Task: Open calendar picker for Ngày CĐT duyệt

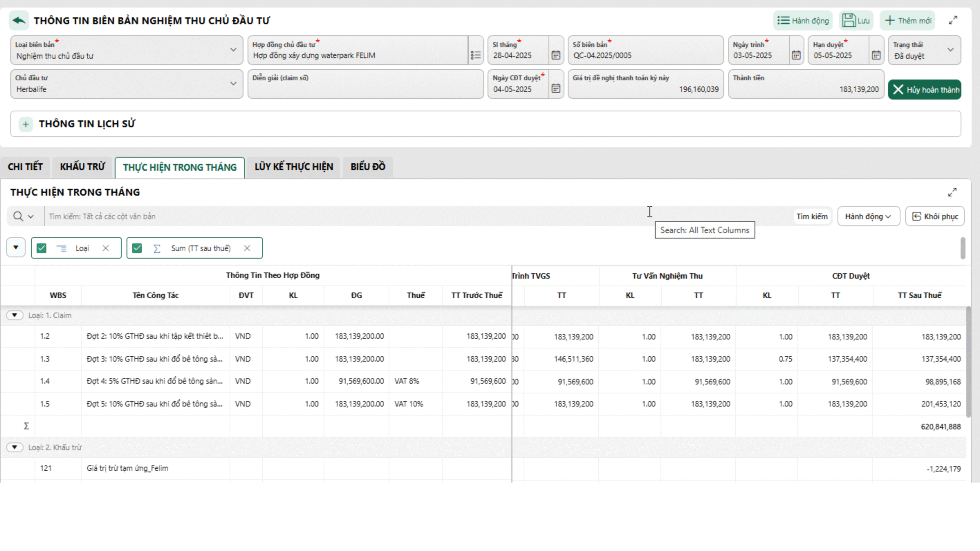Action: (556, 89)
